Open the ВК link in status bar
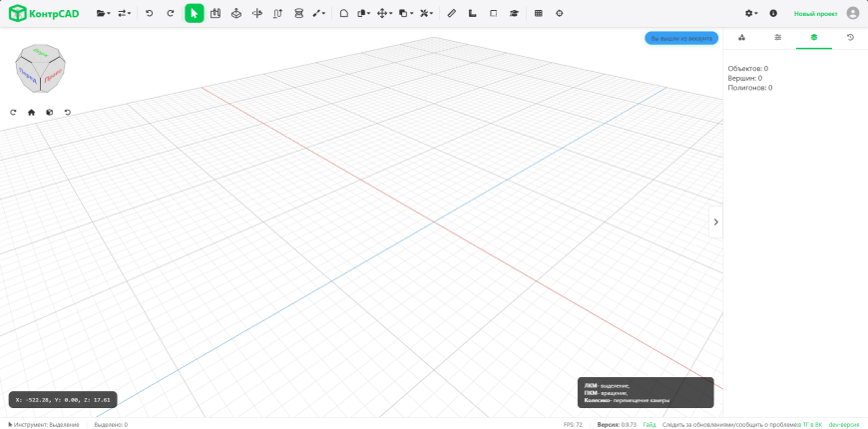Viewport: 868px width, 429px height. click(x=818, y=425)
